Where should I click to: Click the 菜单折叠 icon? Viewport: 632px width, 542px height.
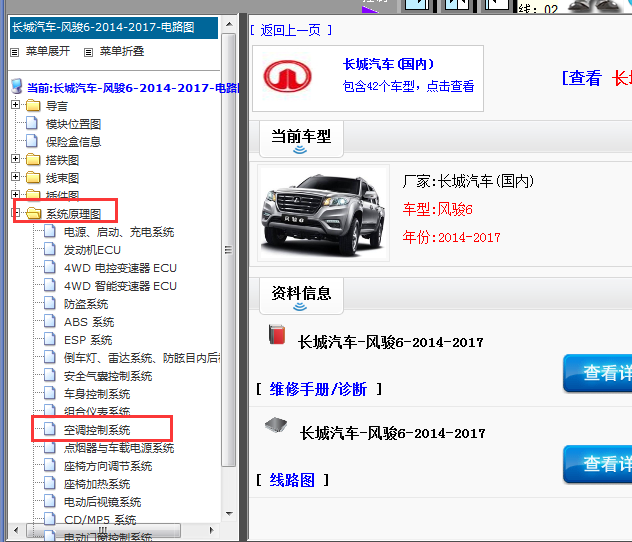click(88, 52)
